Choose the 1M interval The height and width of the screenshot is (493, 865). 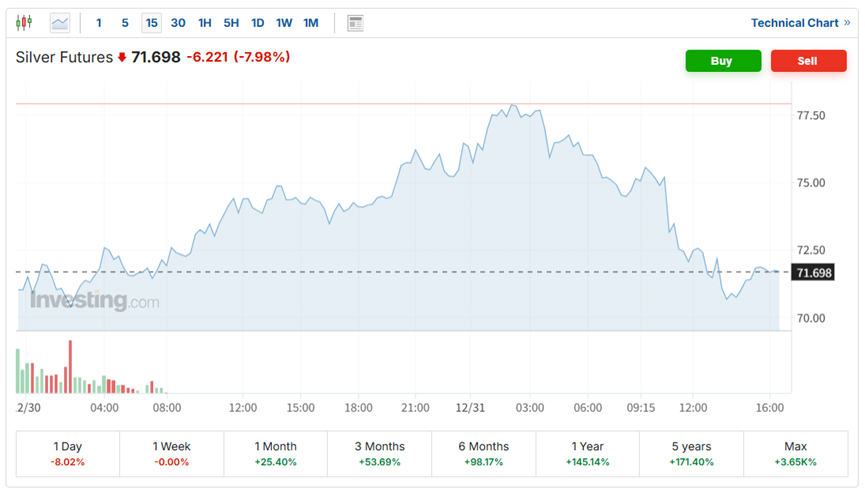point(310,23)
